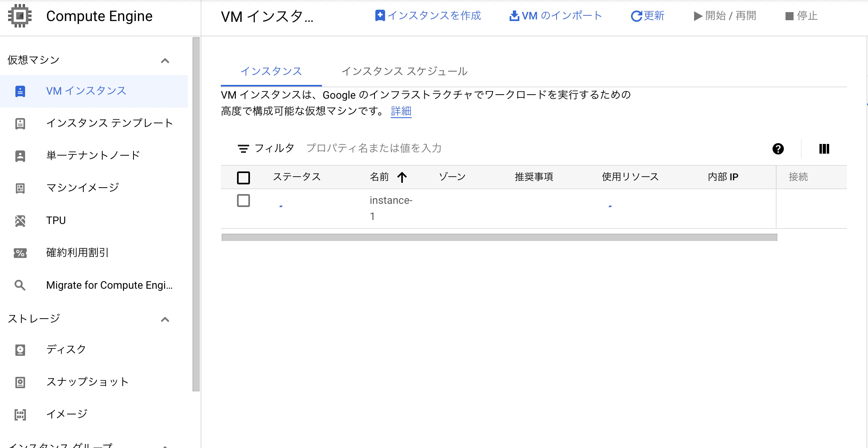The width and height of the screenshot is (868, 448).
Task: Click the マシンイメージ sidebar icon
Action: tap(20, 188)
